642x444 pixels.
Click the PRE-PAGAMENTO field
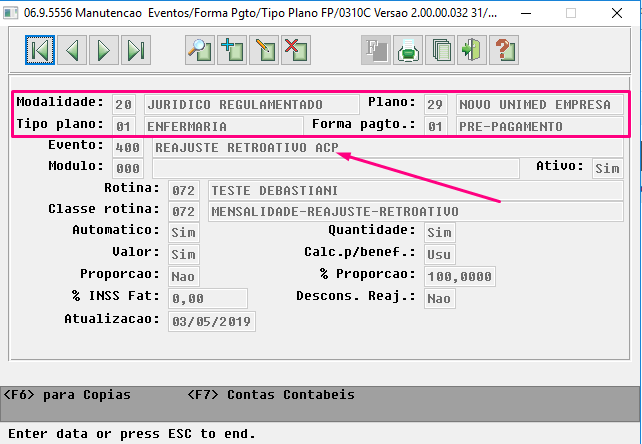pos(540,126)
